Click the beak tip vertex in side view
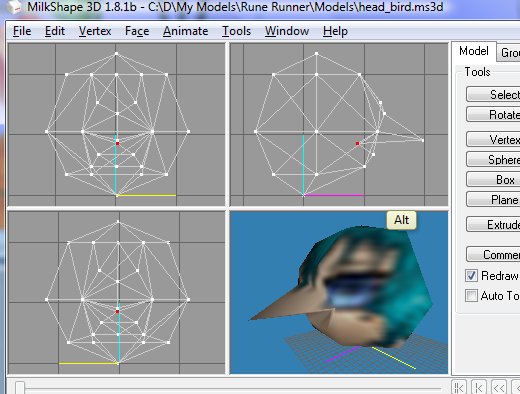Screen dimensions: 520x394 [x=423, y=141]
